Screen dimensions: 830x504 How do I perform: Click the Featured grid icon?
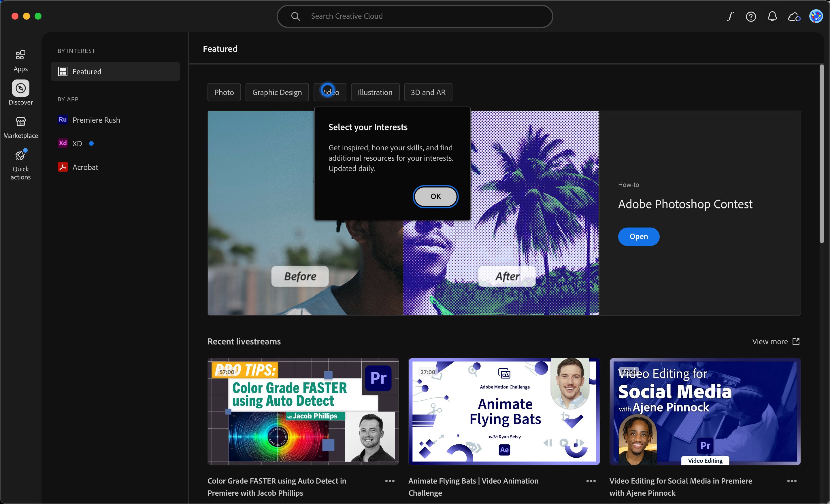(63, 71)
